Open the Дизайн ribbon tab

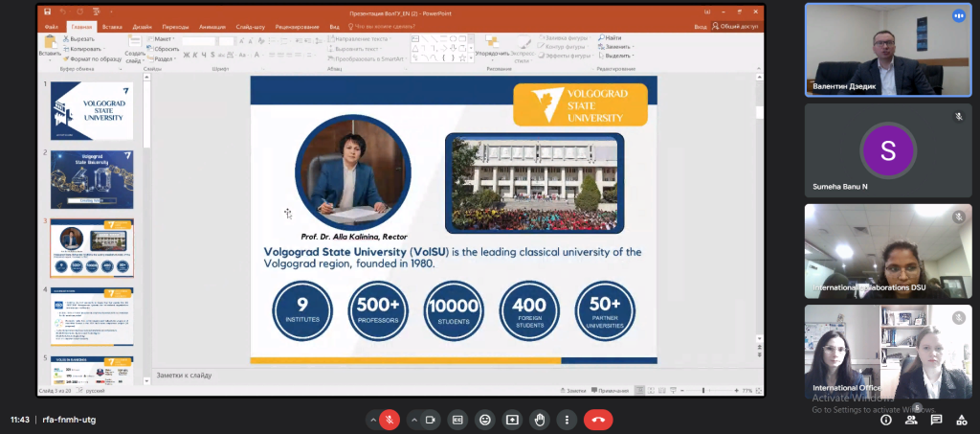142,26
